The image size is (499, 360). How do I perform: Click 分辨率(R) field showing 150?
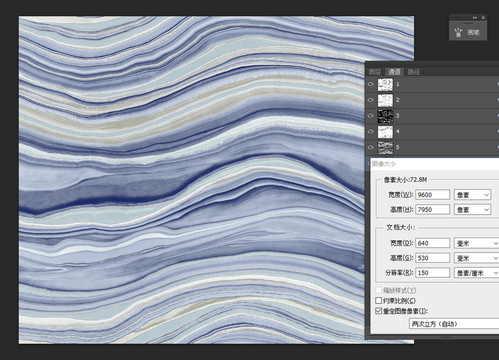click(x=432, y=273)
